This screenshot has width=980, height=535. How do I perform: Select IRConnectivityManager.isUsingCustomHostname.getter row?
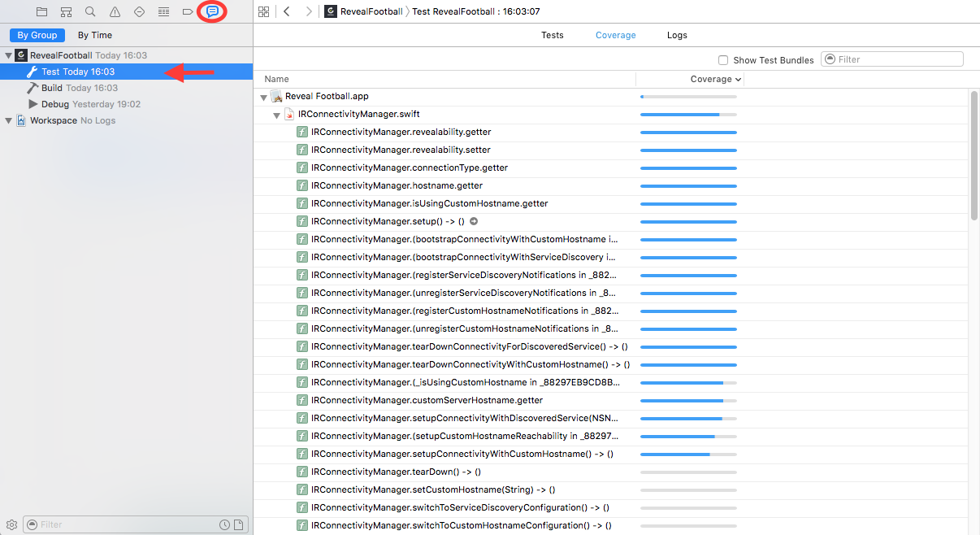pyautogui.click(x=611, y=203)
